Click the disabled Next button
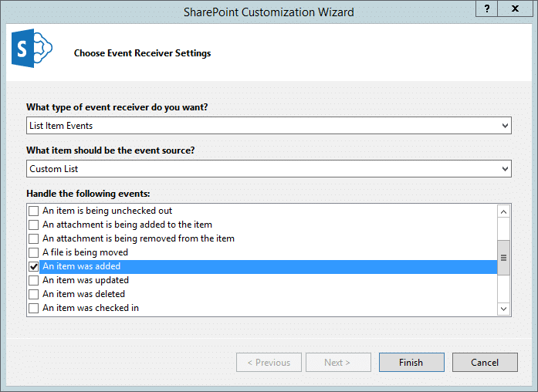This screenshot has width=538, height=392. click(338, 362)
